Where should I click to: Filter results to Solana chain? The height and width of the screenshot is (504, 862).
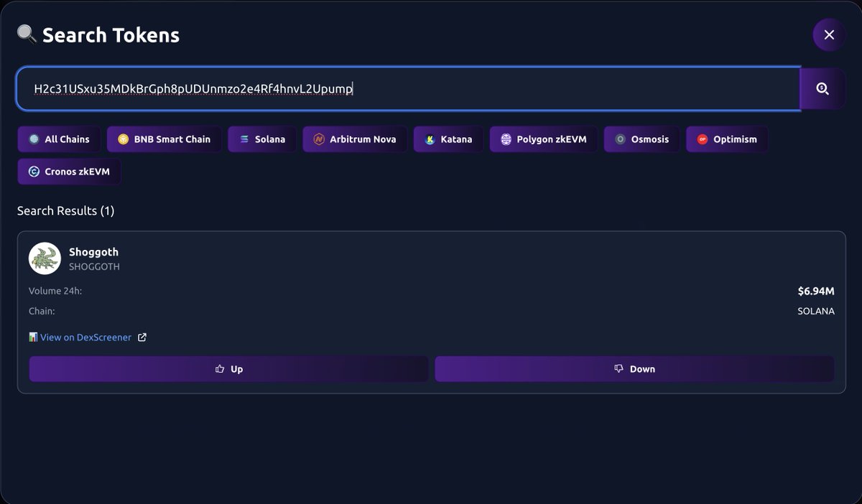[x=262, y=139]
